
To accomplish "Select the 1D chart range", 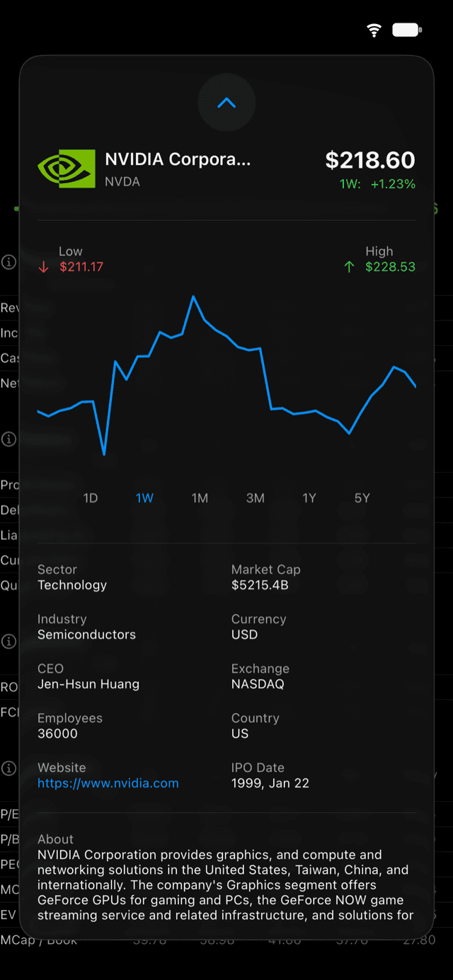I will pyautogui.click(x=91, y=498).
